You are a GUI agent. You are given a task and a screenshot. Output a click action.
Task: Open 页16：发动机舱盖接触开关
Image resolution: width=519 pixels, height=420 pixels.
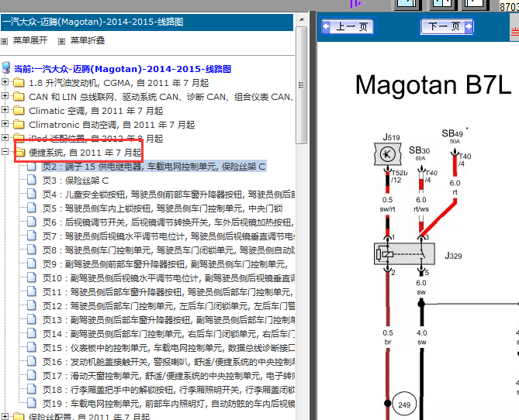point(168,362)
